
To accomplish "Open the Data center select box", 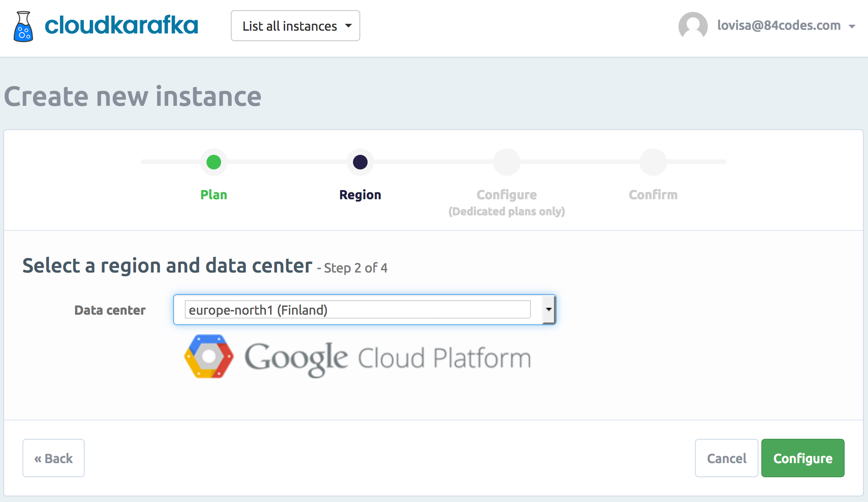I will [364, 310].
